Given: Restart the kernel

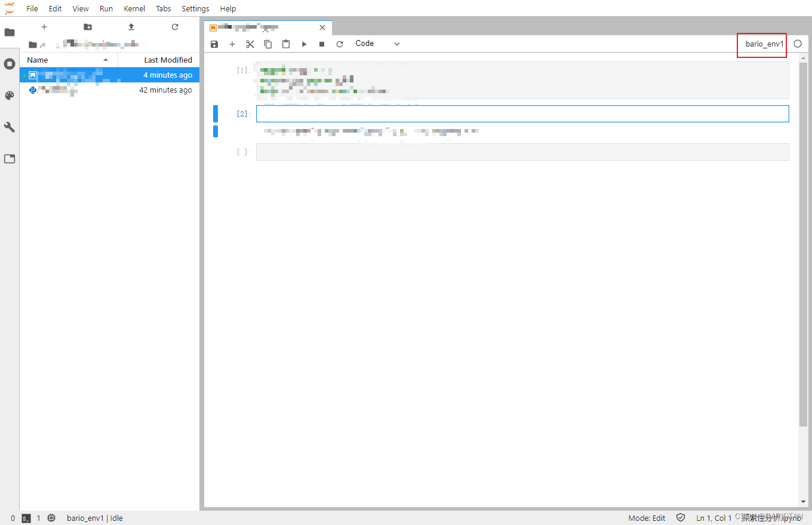Looking at the screenshot, I should click(x=340, y=44).
